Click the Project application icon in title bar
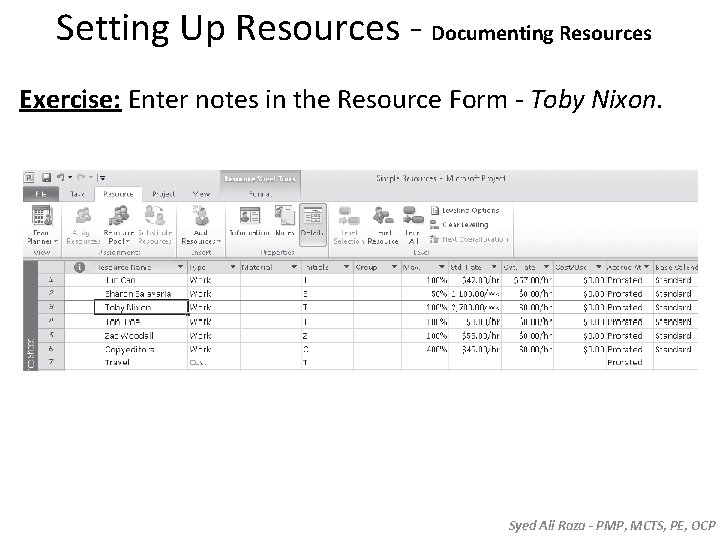The height and width of the screenshot is (540, 720). 29,178
